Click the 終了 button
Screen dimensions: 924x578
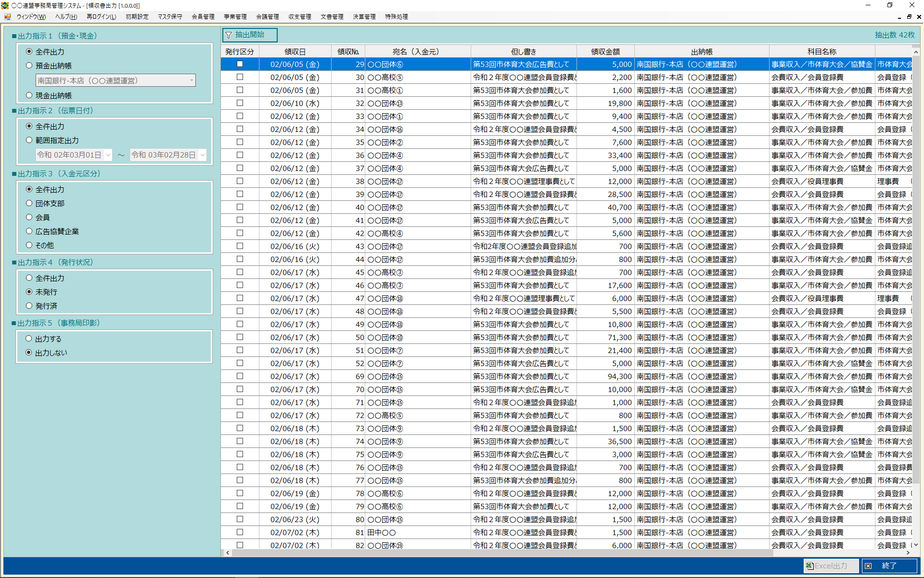[888, 566]
